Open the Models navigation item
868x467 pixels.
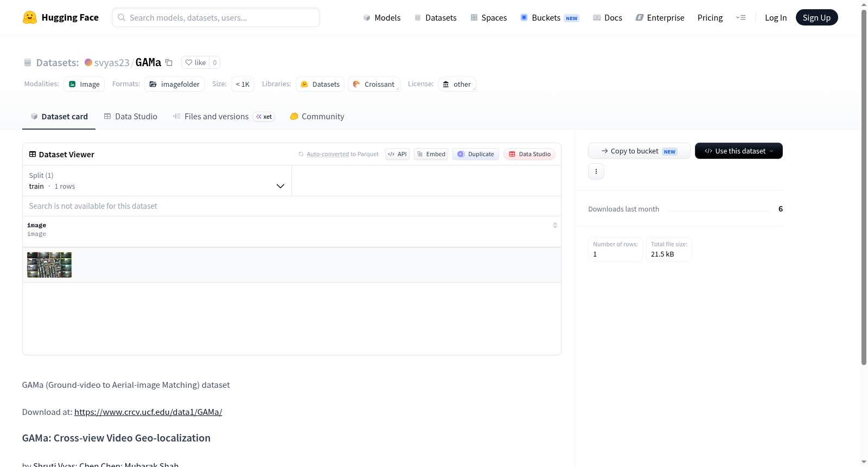point(382,17)
